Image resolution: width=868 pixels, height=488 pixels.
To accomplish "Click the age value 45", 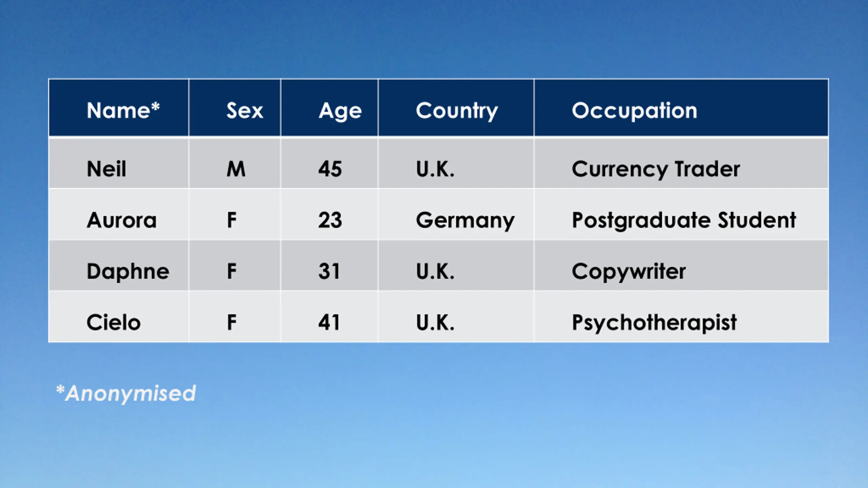I will [330, 169].
